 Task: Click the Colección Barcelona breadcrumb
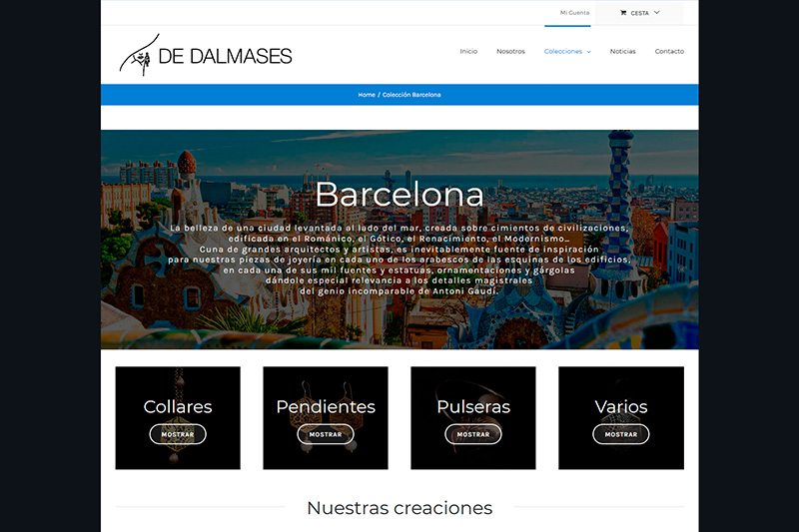point(411,95)
